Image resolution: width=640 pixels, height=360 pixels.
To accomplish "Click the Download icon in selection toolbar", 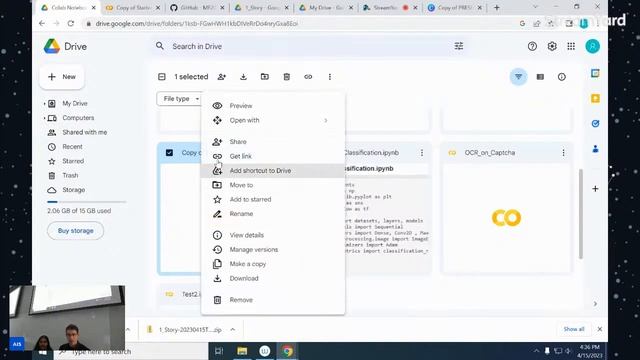I will [243, 77].
